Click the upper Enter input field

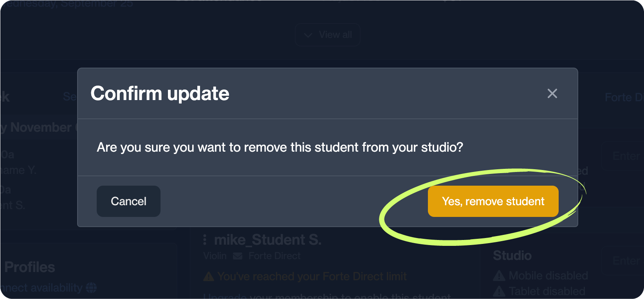pyautogui.click(x=624, y=156)
